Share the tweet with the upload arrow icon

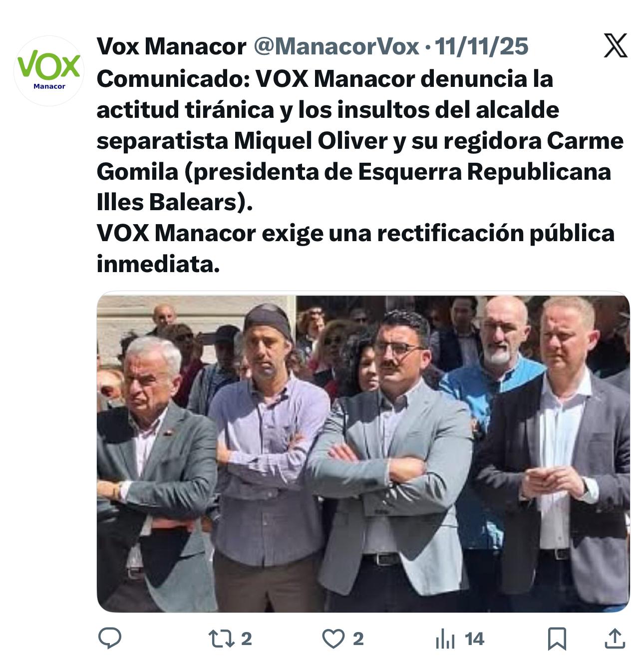coord(615,639)
